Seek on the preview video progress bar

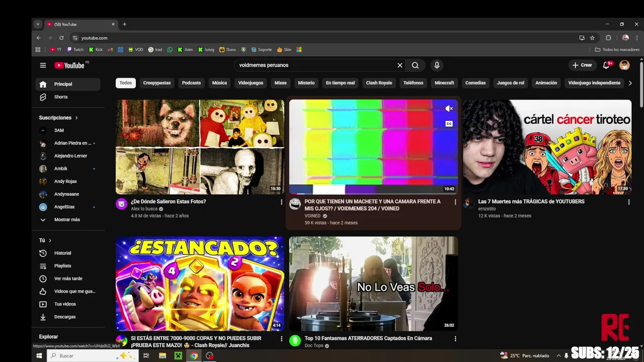point(373,194)
